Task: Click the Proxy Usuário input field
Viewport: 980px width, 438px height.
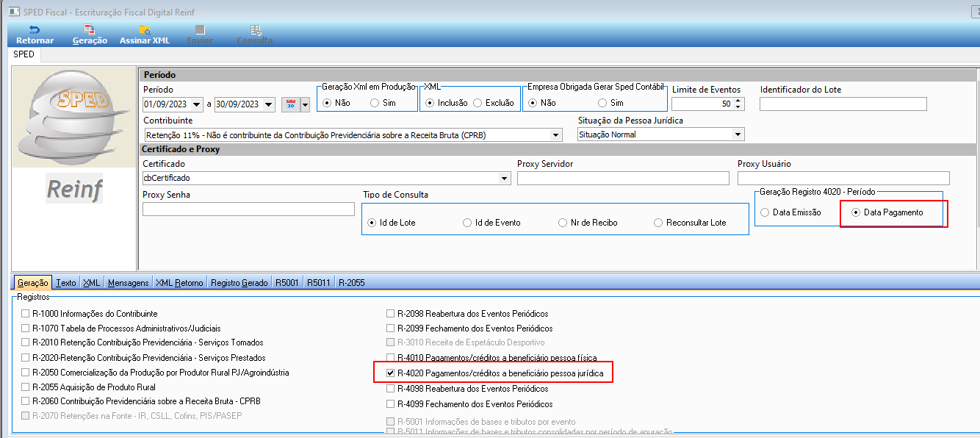Action: (x=843, y=179)
